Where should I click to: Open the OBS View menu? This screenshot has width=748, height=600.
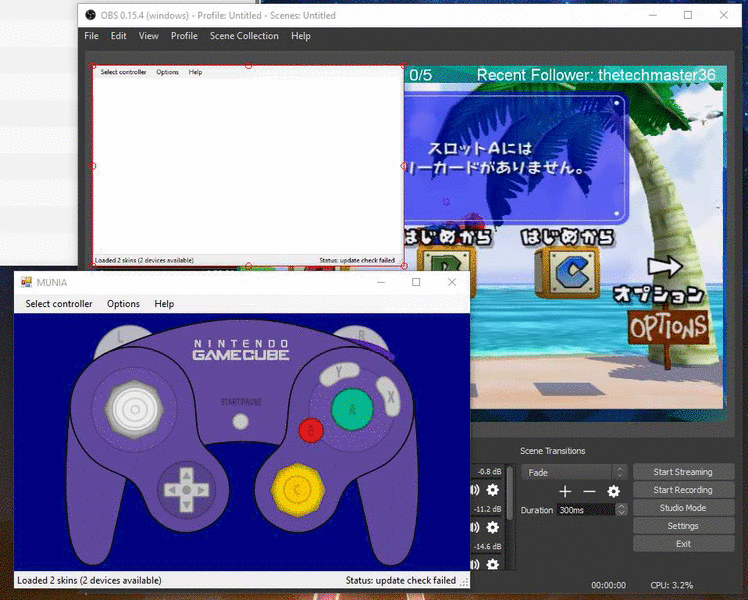click(148, 36)
